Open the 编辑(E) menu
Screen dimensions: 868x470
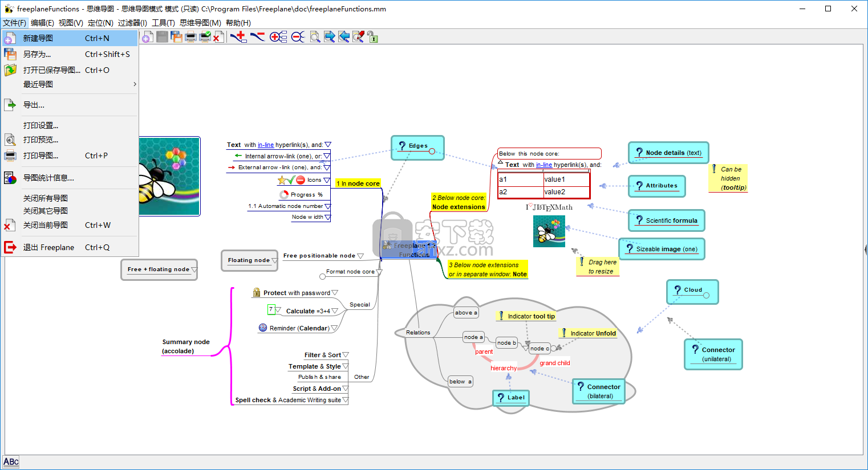pos(42,23)
